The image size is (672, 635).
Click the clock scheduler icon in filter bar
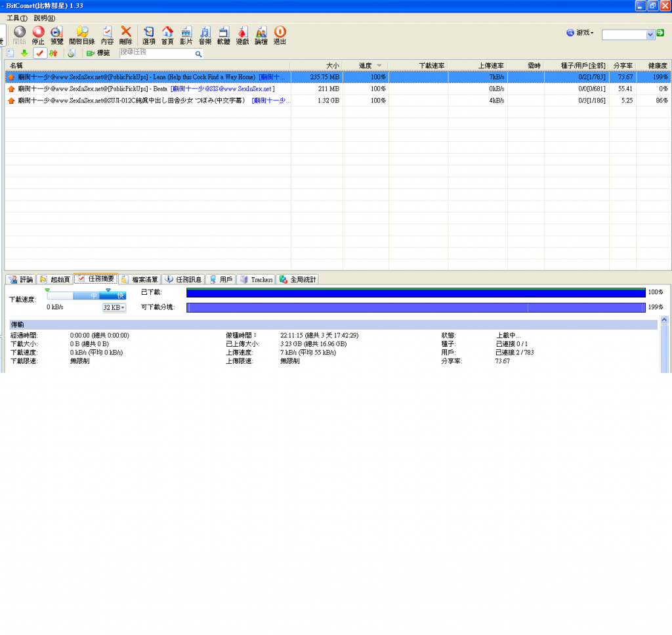tap(71, 53)
